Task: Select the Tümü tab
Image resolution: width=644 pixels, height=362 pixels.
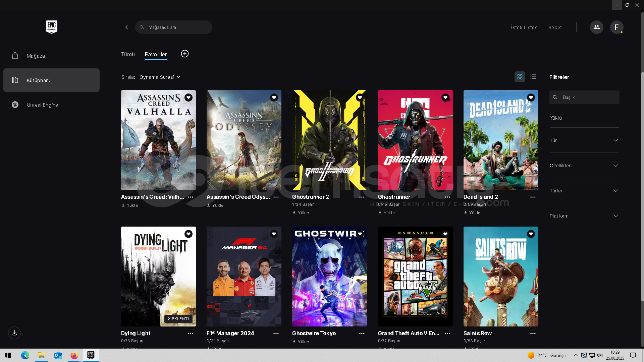Action: pyautogui.click(x=128, y=54)
